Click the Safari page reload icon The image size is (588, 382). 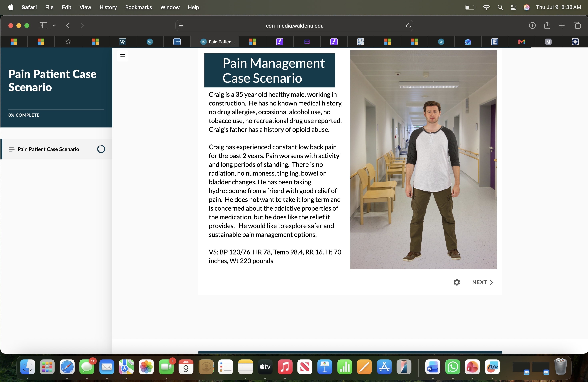pyautogui.click(x=408, y=26)
